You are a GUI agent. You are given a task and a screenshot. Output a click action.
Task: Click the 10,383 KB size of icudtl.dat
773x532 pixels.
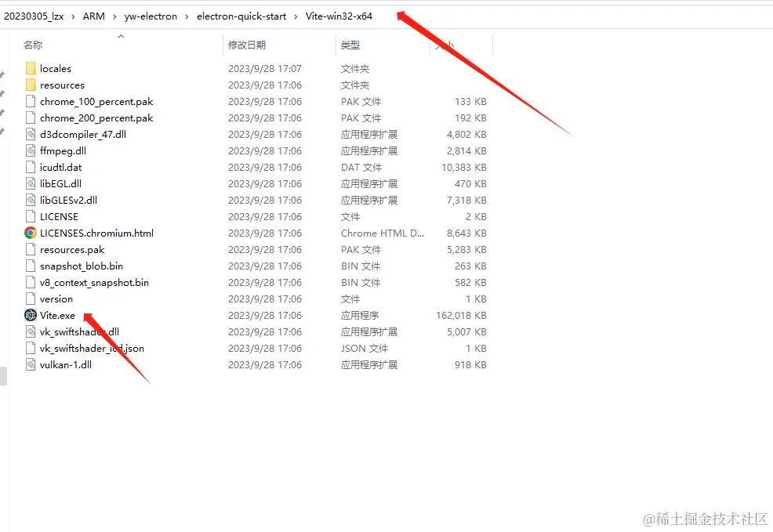(x=464, y=167)
